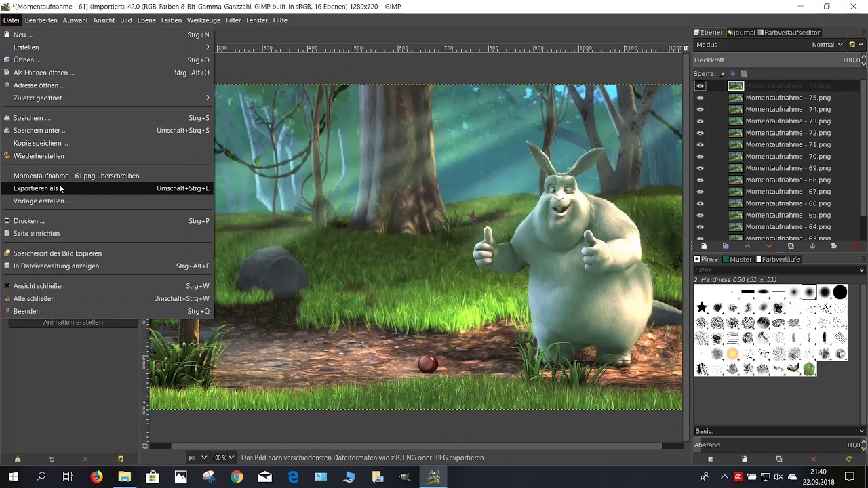Click Beenden to quit GIMP

coord(108,311)
